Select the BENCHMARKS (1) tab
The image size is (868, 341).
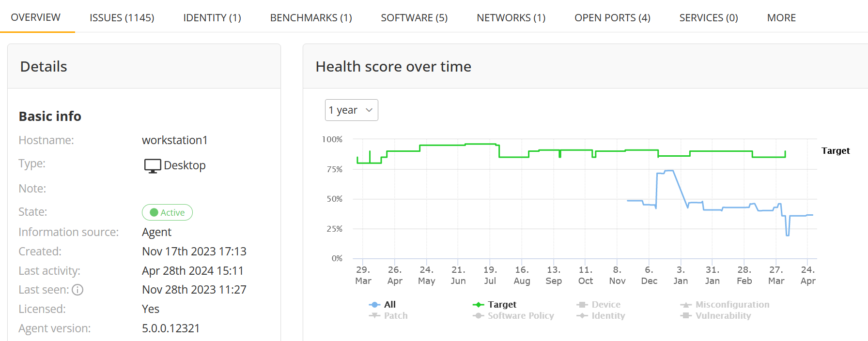311,18
